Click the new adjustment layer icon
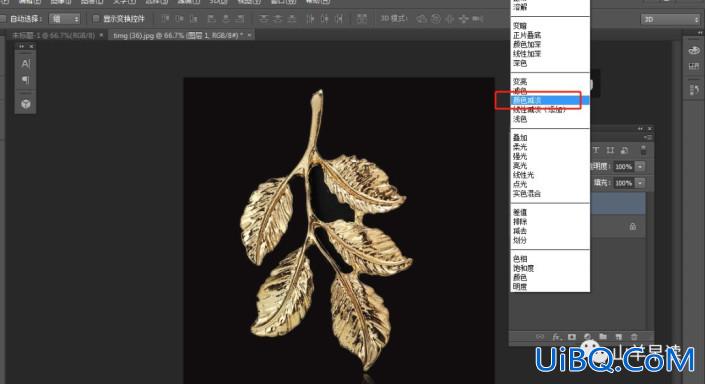This screenshot has height=384, width=705. click(x=587, y=336)
